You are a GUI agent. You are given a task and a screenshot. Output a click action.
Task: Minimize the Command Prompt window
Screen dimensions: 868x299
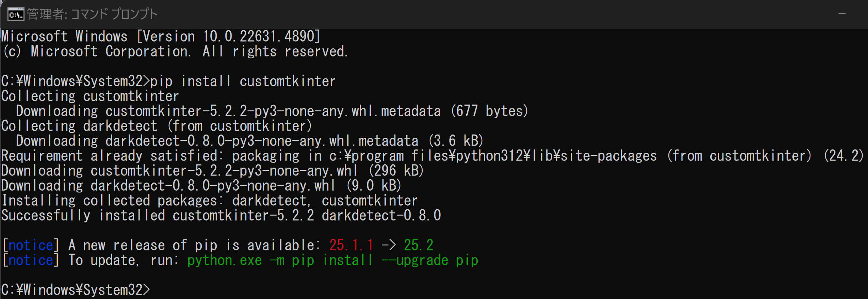(842, 14)
